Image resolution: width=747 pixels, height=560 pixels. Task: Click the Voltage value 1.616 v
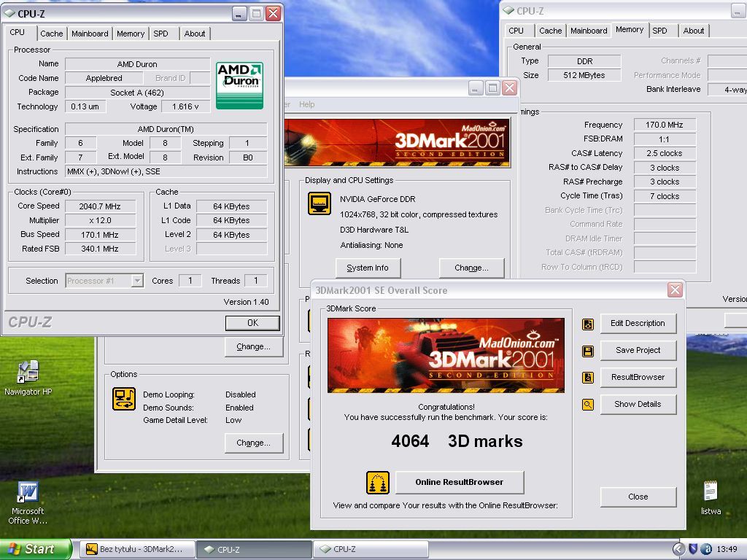pos(185,106)
